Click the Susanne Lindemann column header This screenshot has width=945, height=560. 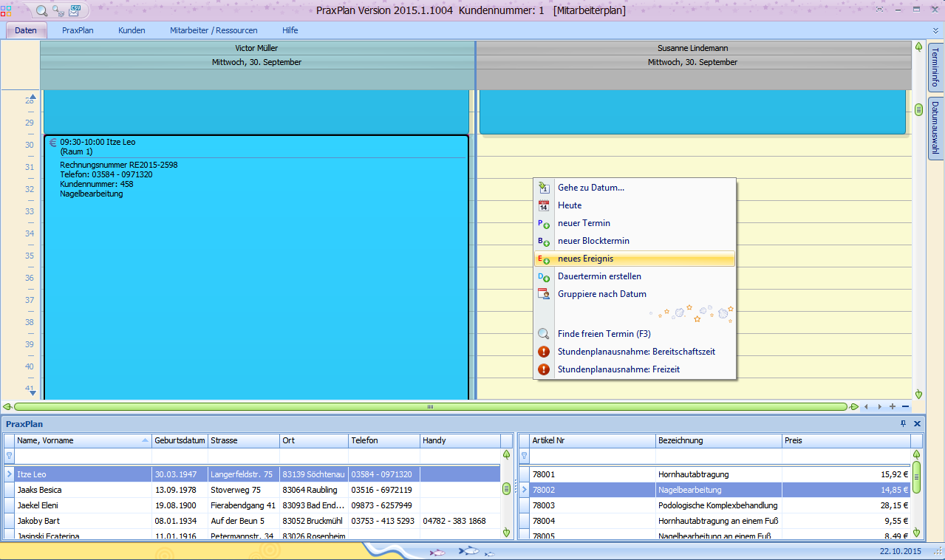coord(693,48)
